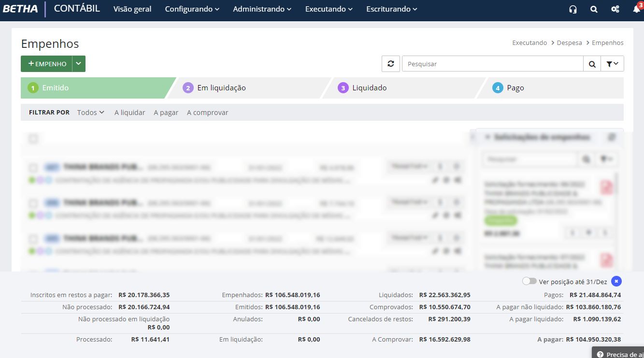Click the Pagos value R$ 21.484.864,74

coord(595,295)
